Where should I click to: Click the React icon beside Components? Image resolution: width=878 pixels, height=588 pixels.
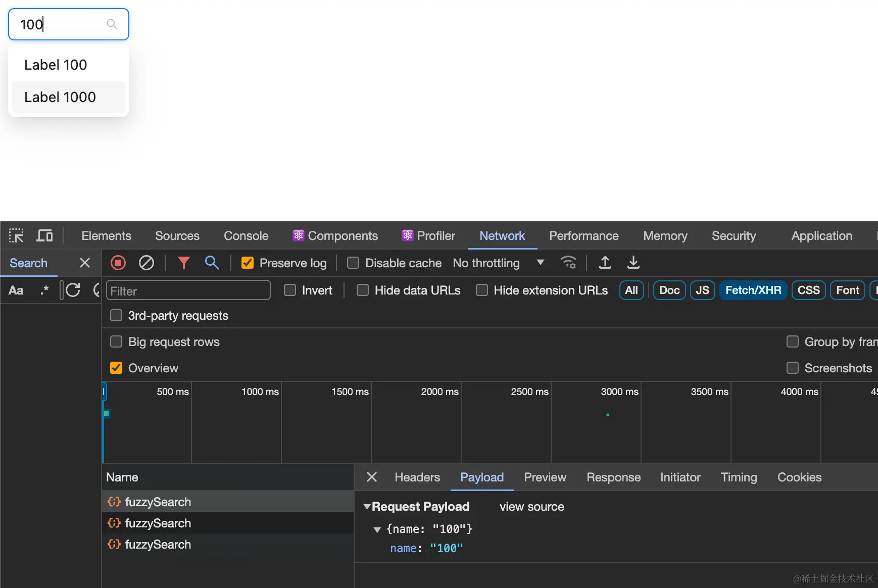click(x=299, y=235)
